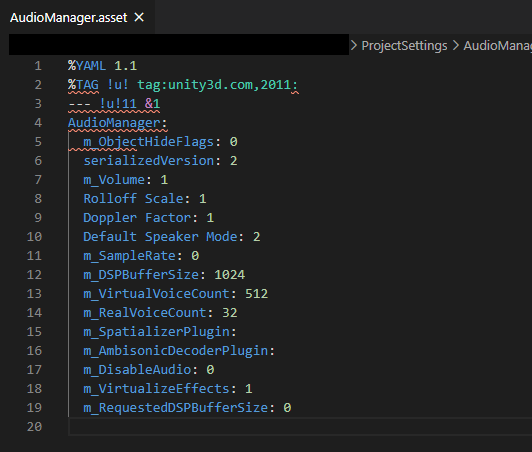This screenshot has width=532, height=452.
Task: Click the AudioManager: key on line 4
Action: pos(117,123)
